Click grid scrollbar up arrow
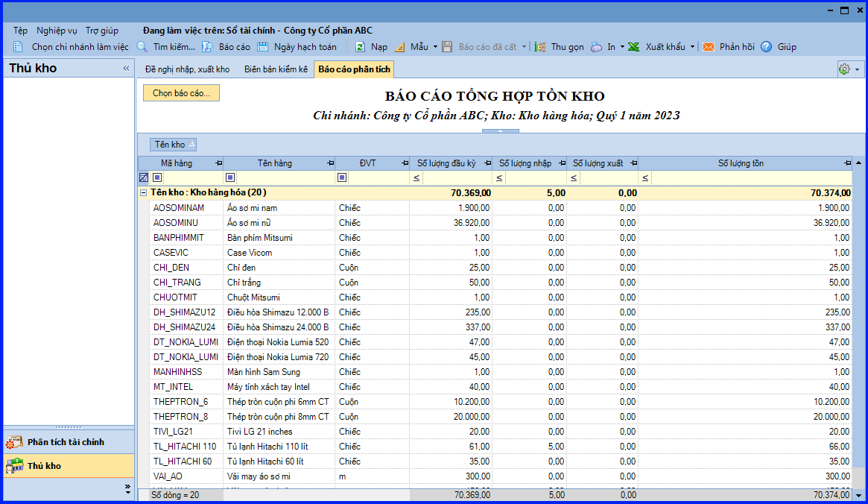 point(858,163)
